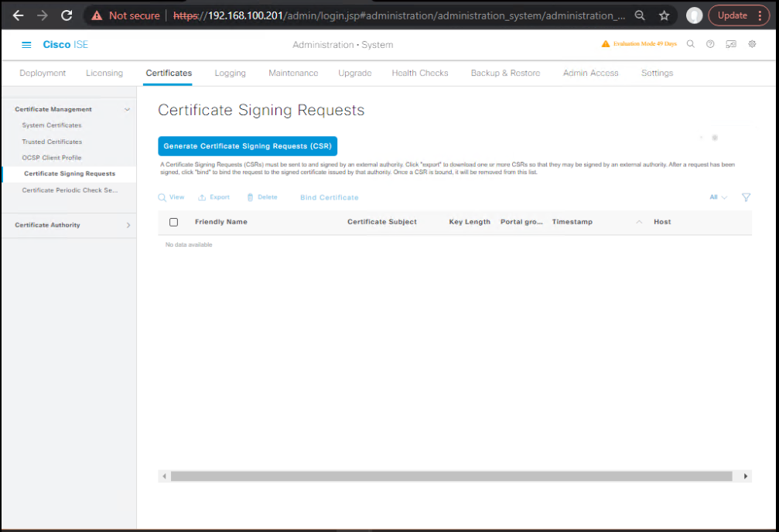Click the Not secure warning triangle
Image resolution: width=779 pixels, height=532 pixels.
(x=97, y=16)
